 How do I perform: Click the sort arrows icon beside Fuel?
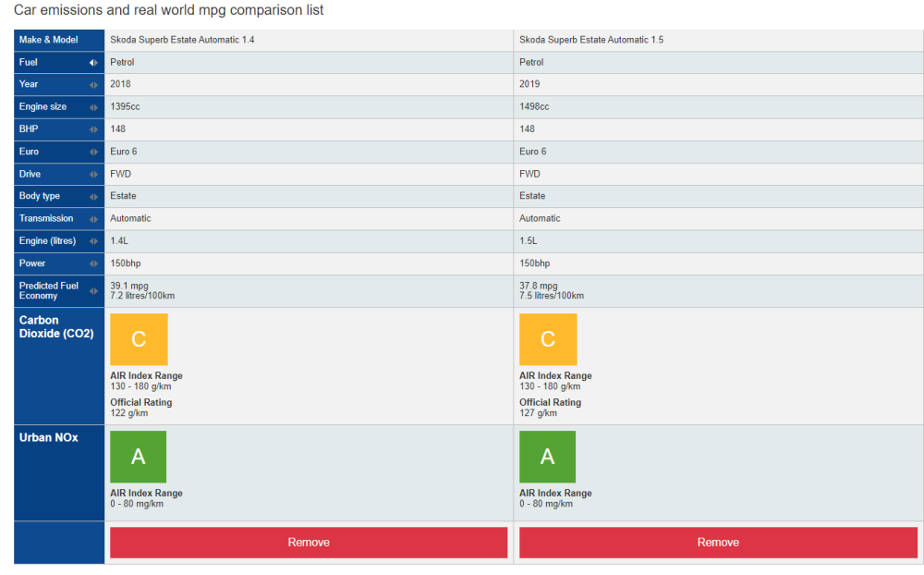click(93, 63)
